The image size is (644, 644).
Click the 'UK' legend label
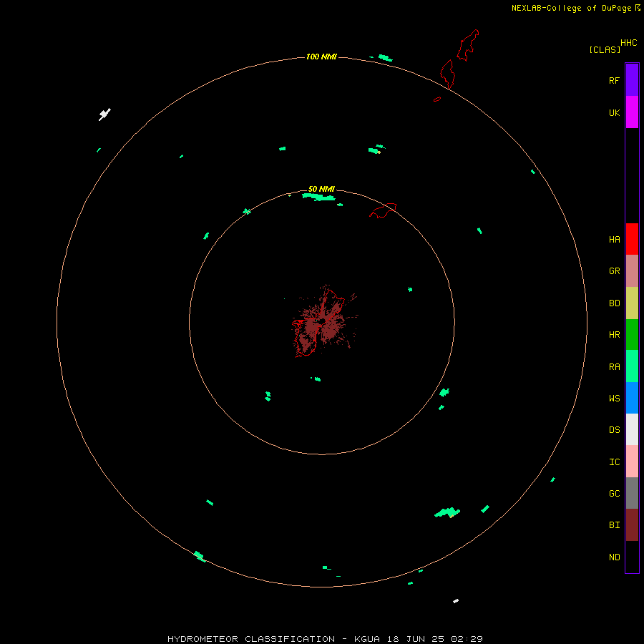[x=614, y=112]
